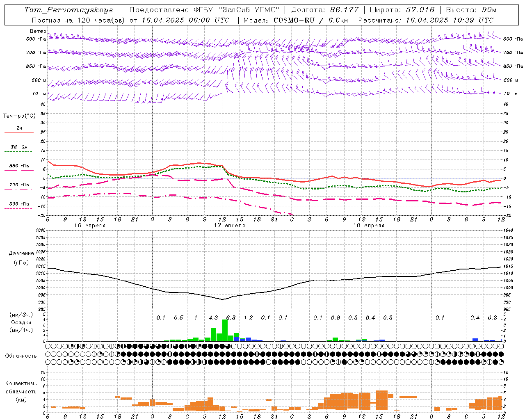Click the red line sample under '2м' legend
The height and width of the screenshot is (420, 525).
(19, 133)
